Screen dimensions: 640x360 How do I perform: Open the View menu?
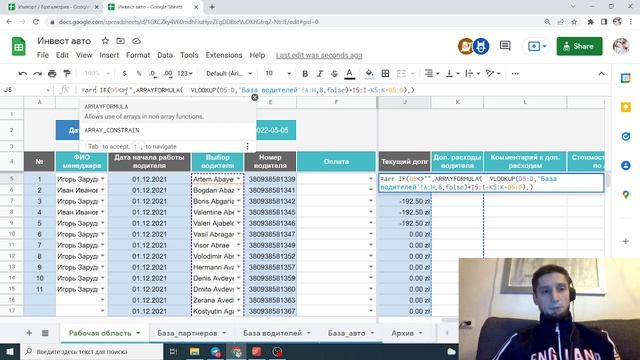(84, 55)
